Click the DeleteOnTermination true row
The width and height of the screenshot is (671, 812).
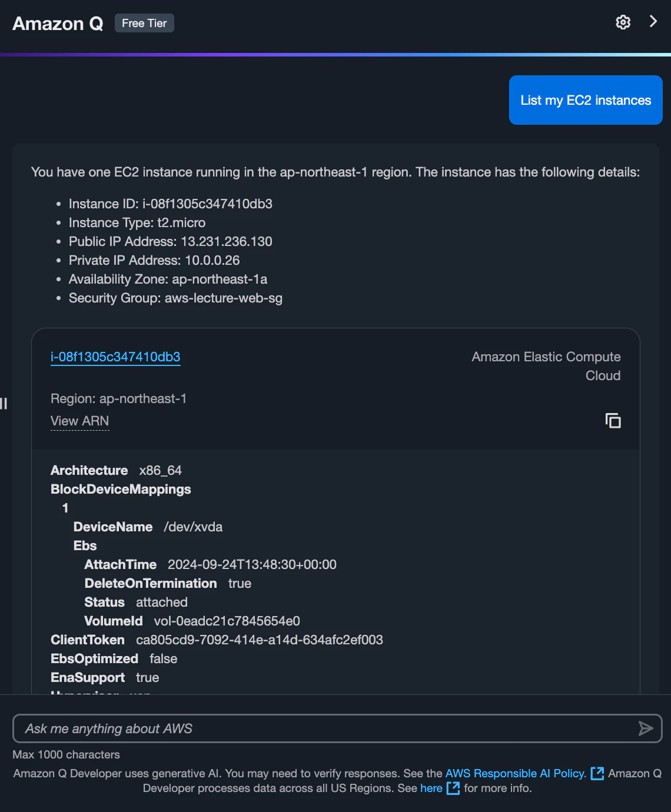pos(168,584)
